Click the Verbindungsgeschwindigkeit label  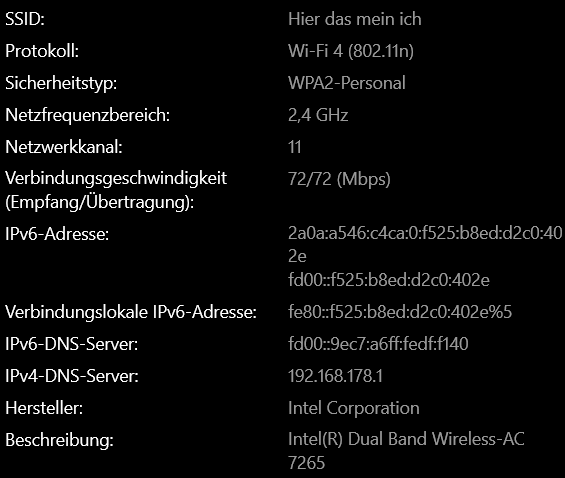(116, 178)
